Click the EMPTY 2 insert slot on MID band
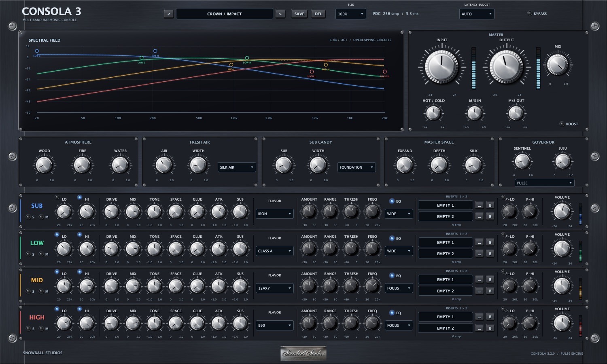 (445, 291)
